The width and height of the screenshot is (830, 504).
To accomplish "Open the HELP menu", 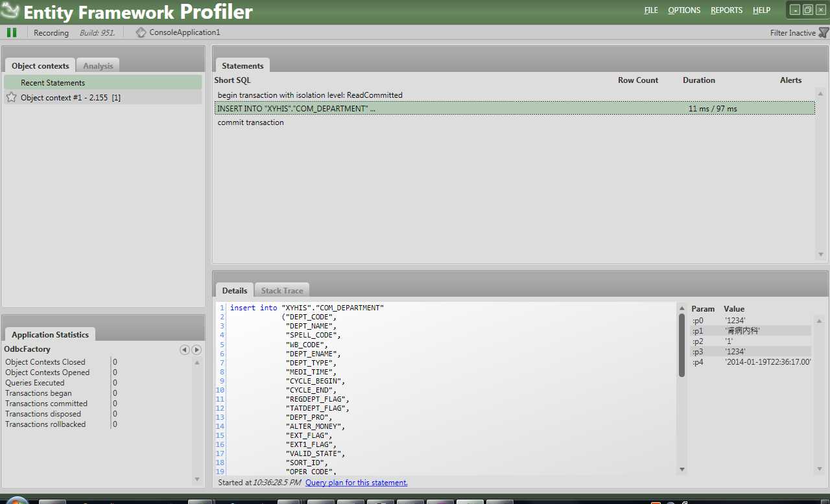I will (x=761, y=10).
